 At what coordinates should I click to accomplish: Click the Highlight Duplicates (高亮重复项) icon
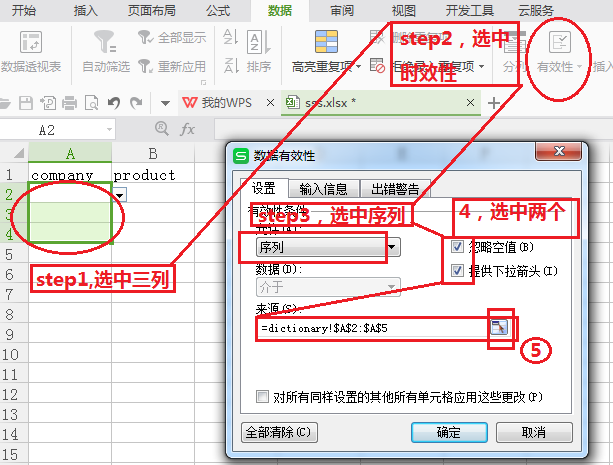(326, 42)
